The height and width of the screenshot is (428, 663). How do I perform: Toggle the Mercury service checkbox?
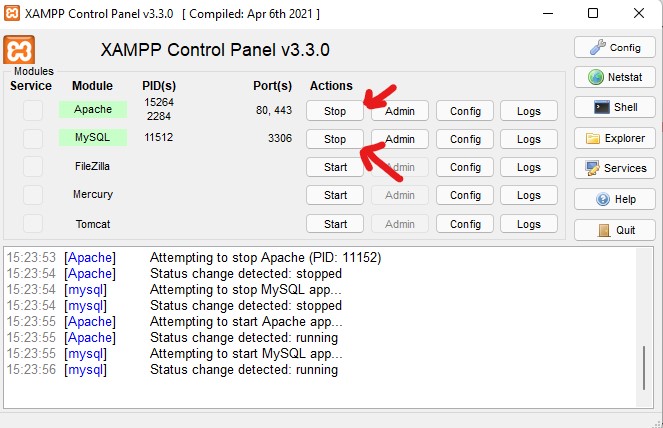pyautogui.click(x=33, y=195)
